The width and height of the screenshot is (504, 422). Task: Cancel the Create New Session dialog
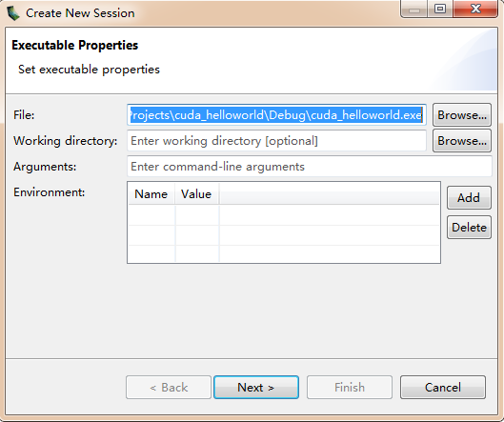pos(443,387)
